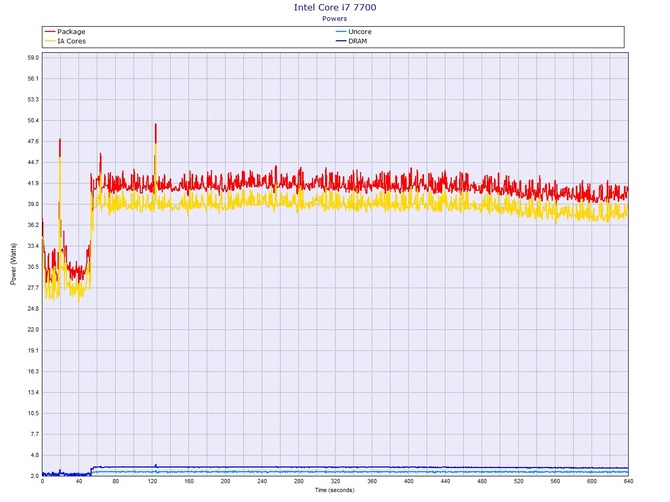Click the 120 x-axis tick label
This screenshot has width=670, height=502.
(x=153, y=481)
